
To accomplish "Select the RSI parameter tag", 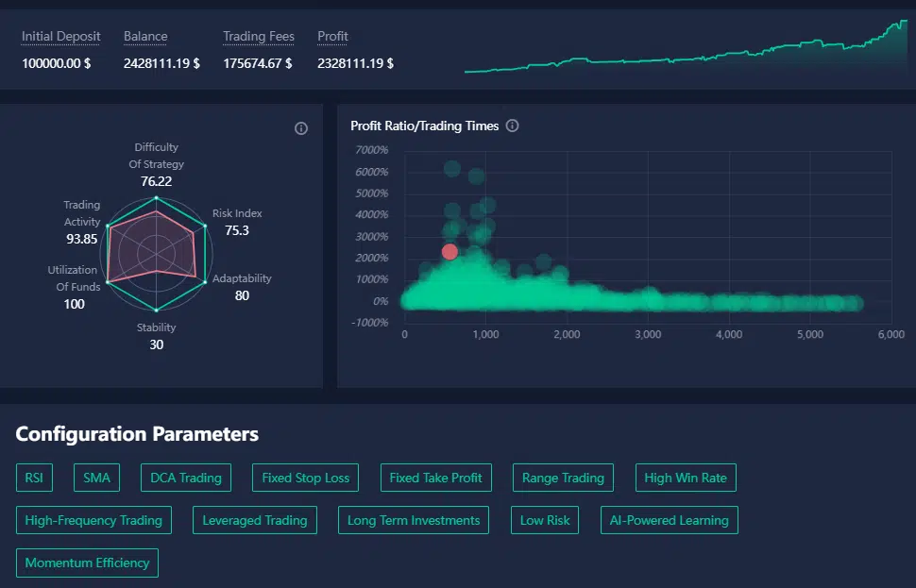I will 35,478.
